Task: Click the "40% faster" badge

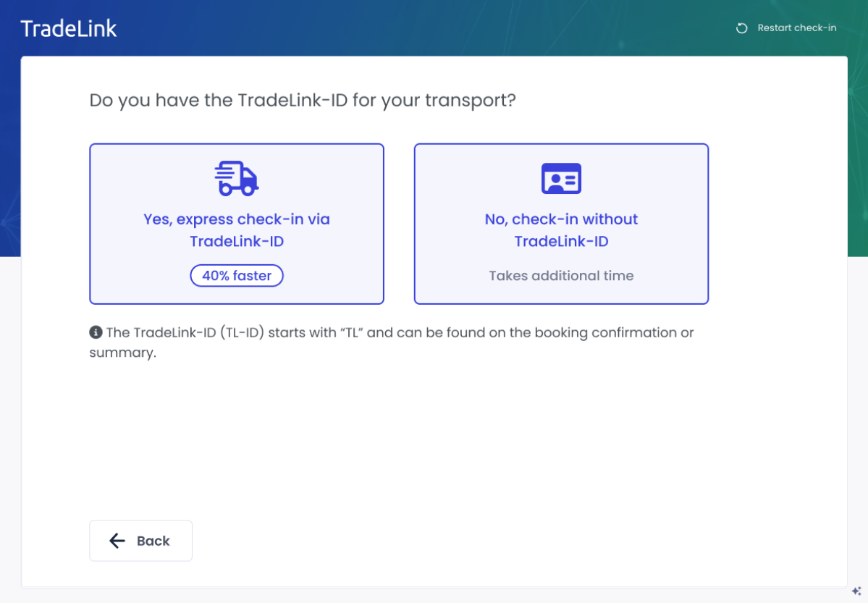Action: click(x=237, y=276)
